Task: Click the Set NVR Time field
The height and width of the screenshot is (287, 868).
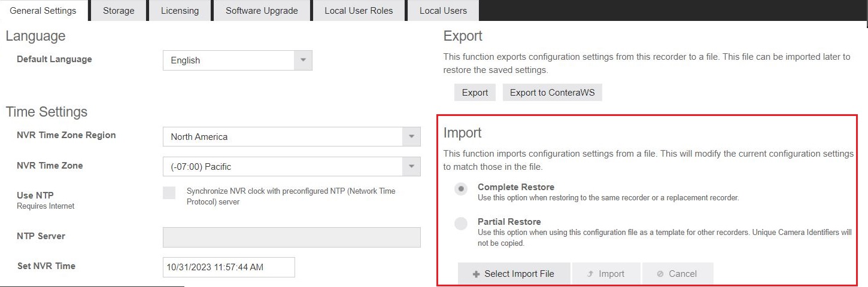Action: coord(229,267)
